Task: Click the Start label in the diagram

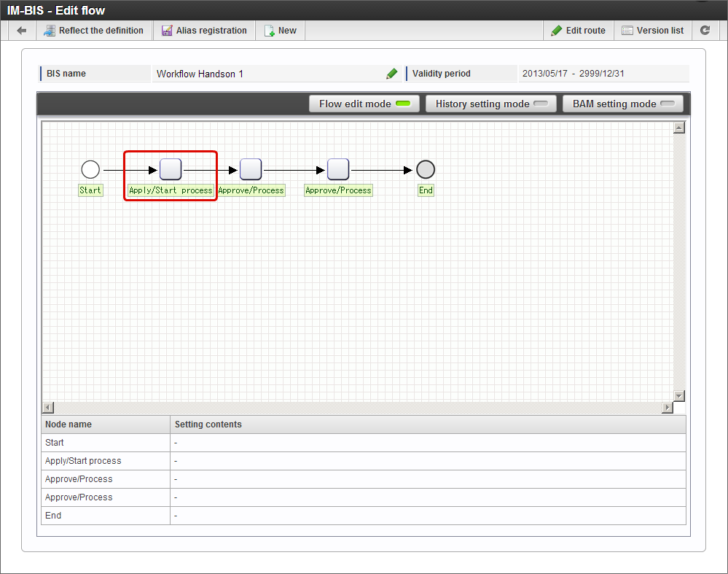Action: click(x=90, y=190)
